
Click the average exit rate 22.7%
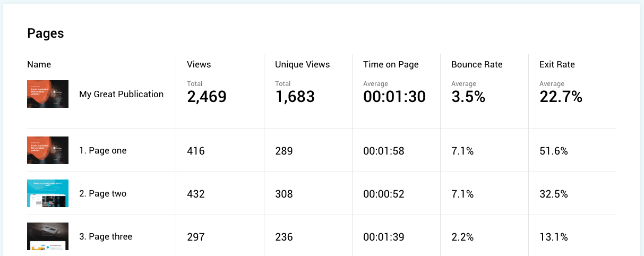point(561,97)
